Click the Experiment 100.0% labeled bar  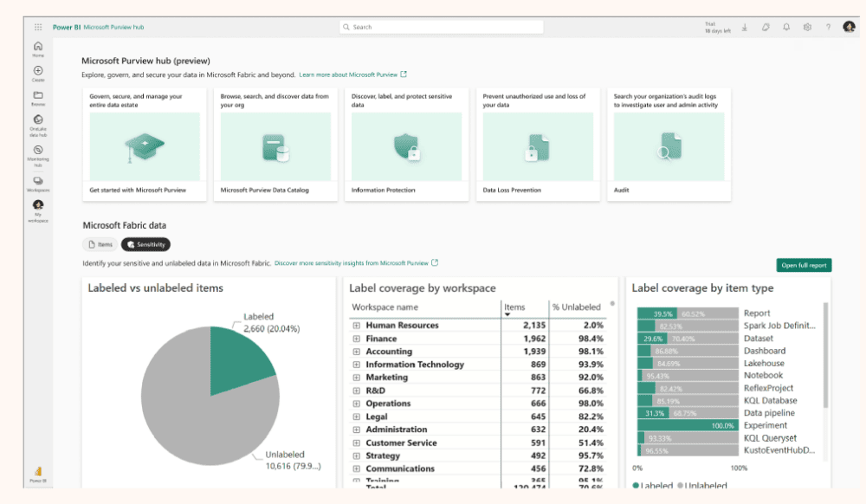688,425
